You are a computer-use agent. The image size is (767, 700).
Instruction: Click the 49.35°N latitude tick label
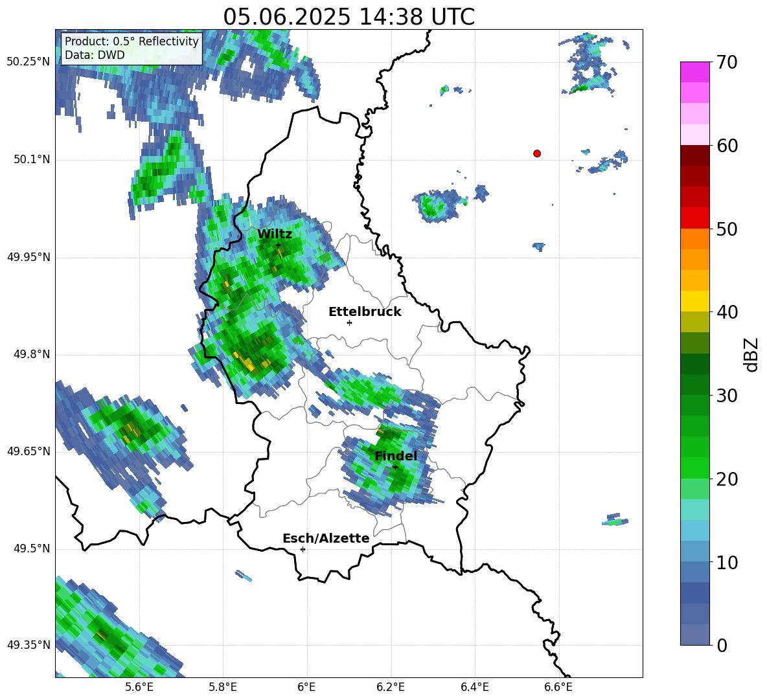tap(29, 645)
